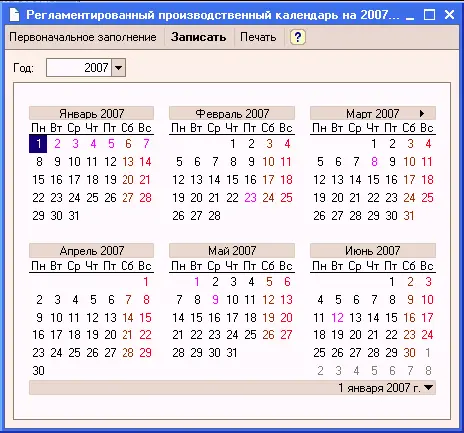The width and height of the screenshot is (464, 433).
Task: Click the Год year input field
Action: [79, 68]
